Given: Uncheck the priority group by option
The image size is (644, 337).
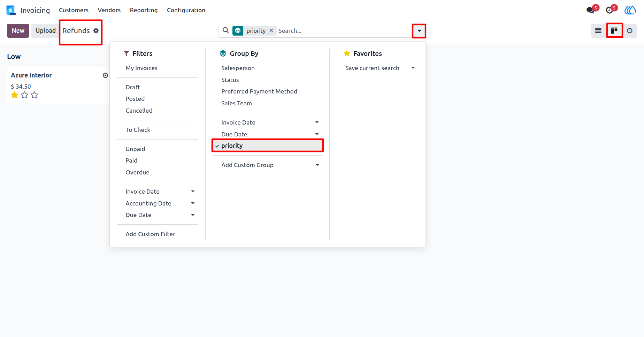Looking at the screenshot, I should (x=268, y=145).
